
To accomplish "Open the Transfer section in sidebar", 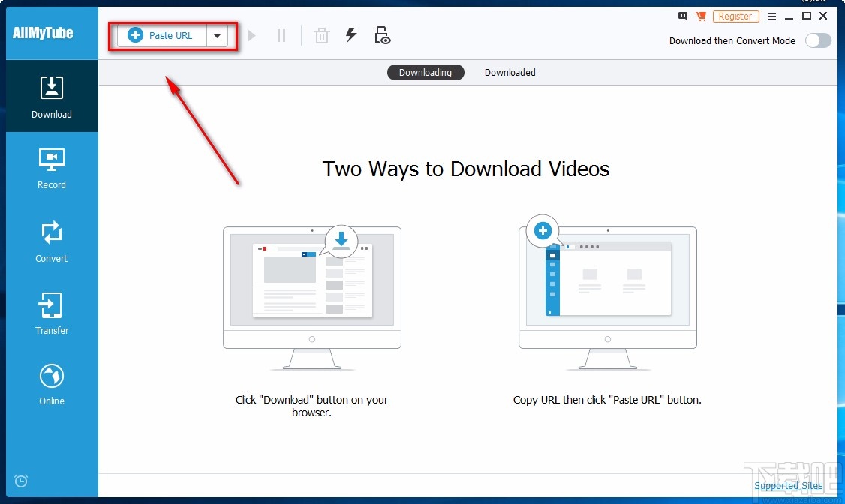I will [52, 314].
